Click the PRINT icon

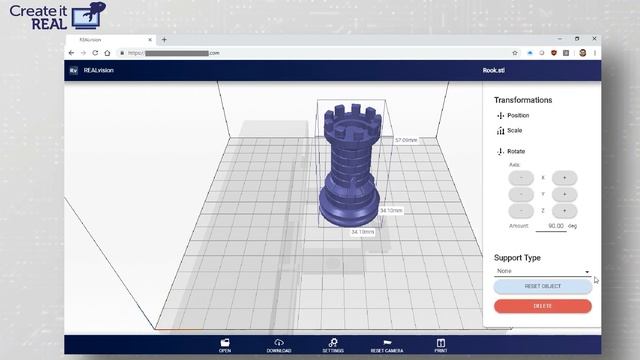click(x=441, y=345)
